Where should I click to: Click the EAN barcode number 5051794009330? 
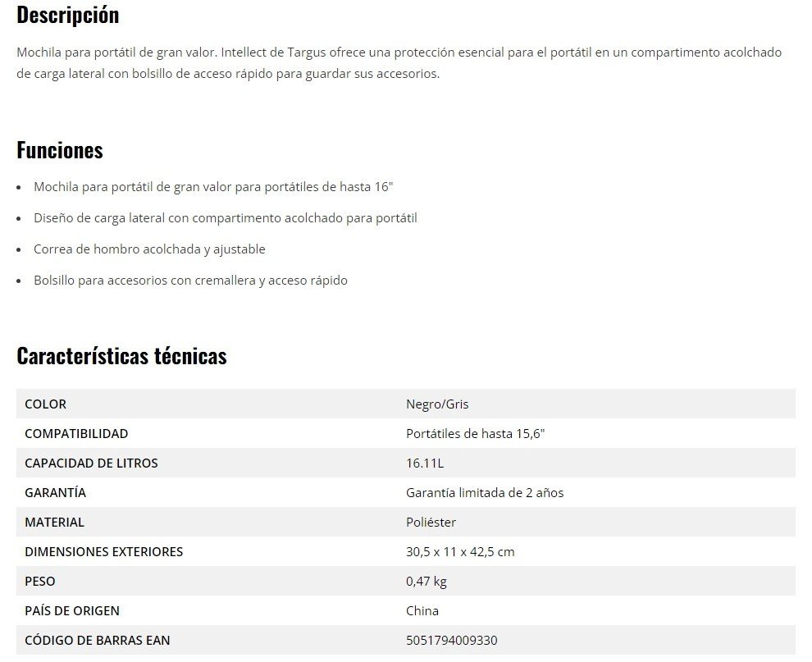click(451, 641)
